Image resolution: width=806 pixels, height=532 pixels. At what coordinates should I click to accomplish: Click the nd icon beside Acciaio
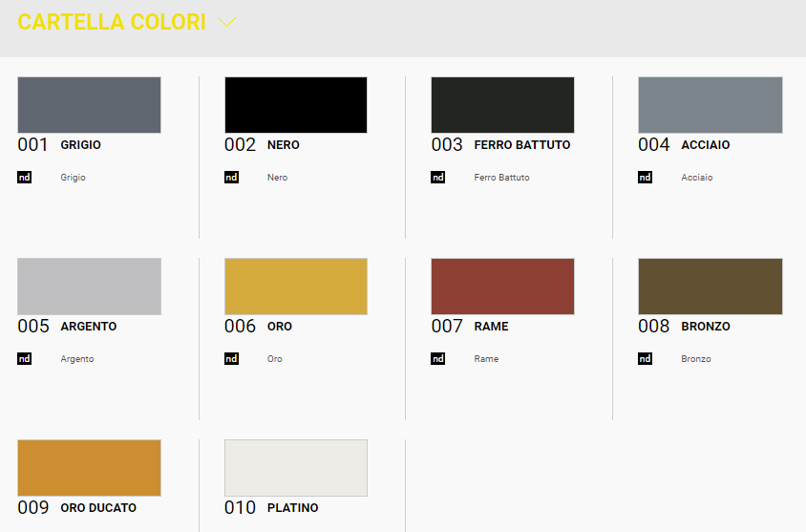pos(645,178)
